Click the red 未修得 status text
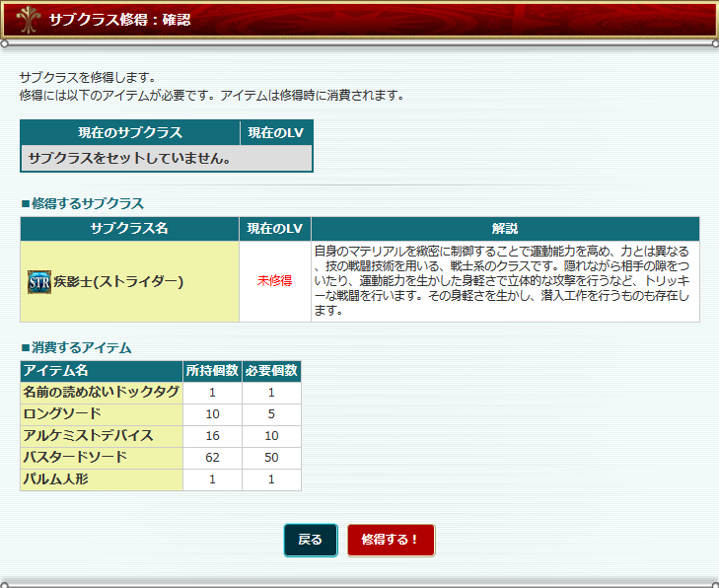719x588 pixels. tap(274, 281)
